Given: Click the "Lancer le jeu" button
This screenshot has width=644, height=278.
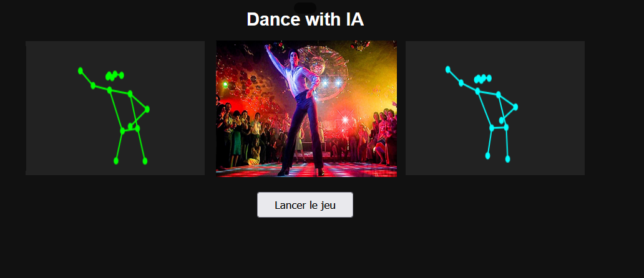Looking at the screenshot, I should 305,204.
